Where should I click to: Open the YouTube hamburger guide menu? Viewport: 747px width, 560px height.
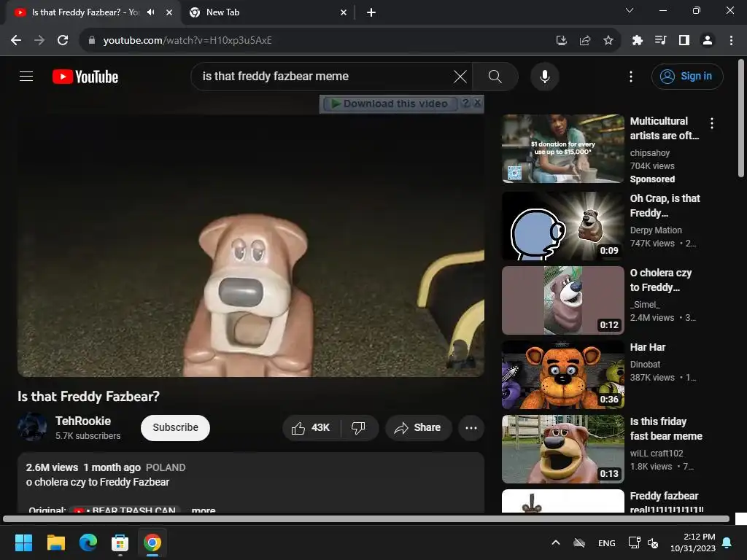tap(26, 76)
